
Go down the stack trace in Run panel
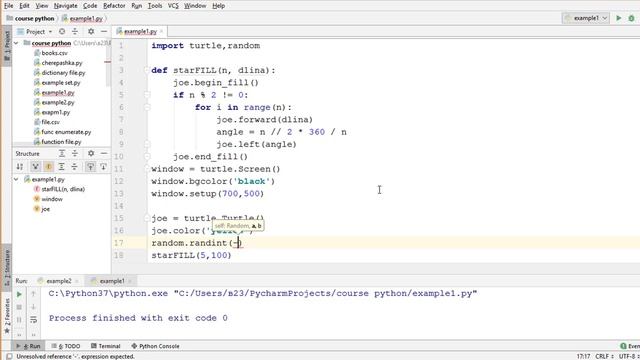tap(33, 307)
